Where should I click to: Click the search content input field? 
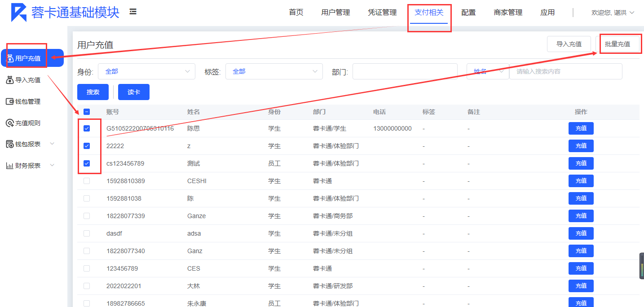click(x=565, y=71)
